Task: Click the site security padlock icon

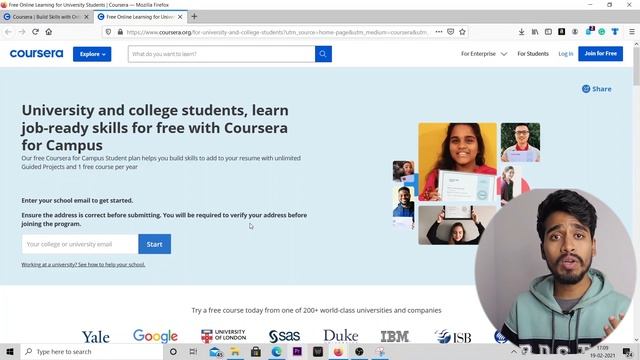Action: (120, 32)
